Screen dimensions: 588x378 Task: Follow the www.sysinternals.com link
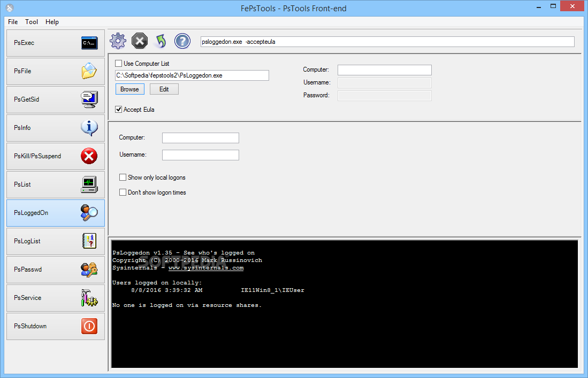click(206, 268)
